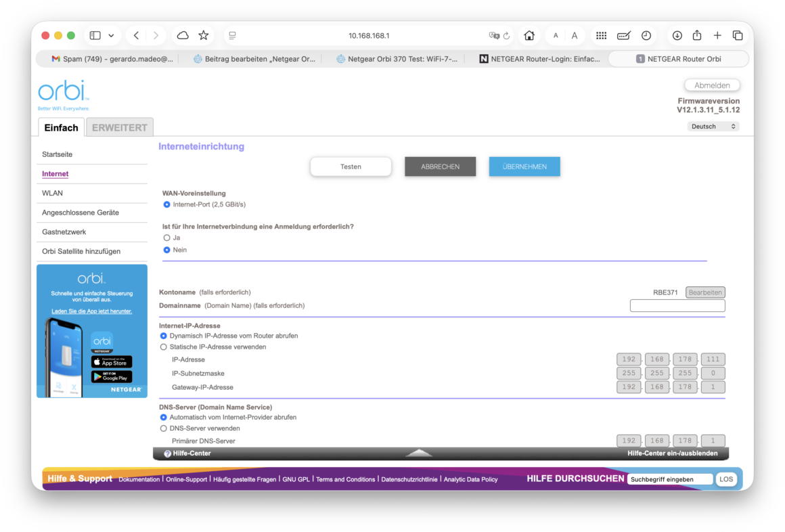
Task: Switch to the ERWEITERT tab
Action: [x=120, y=128]
